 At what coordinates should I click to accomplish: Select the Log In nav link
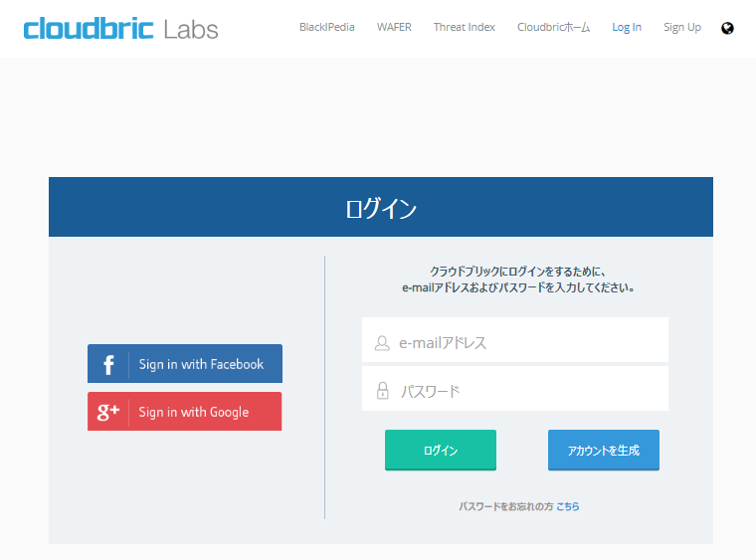click(627, 28)
